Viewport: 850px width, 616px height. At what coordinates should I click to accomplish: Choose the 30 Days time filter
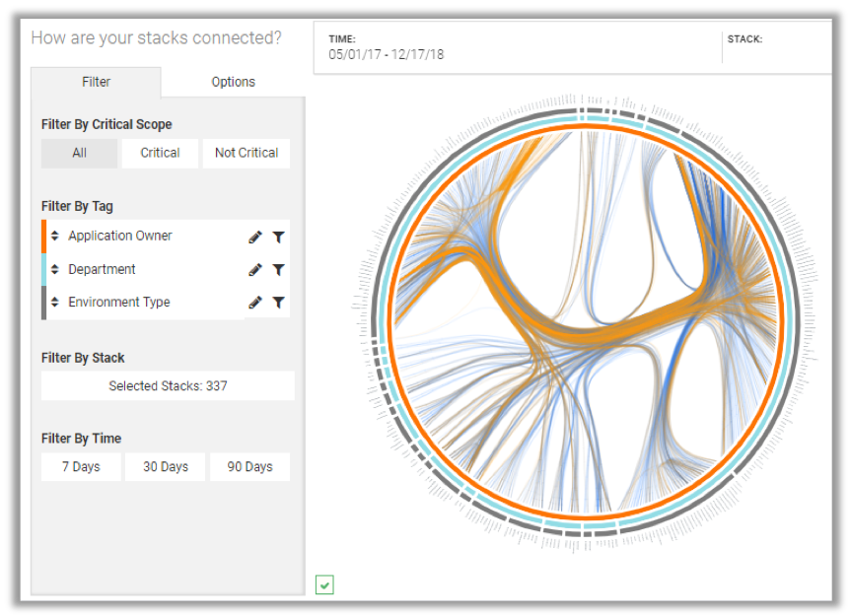(165, 466)
